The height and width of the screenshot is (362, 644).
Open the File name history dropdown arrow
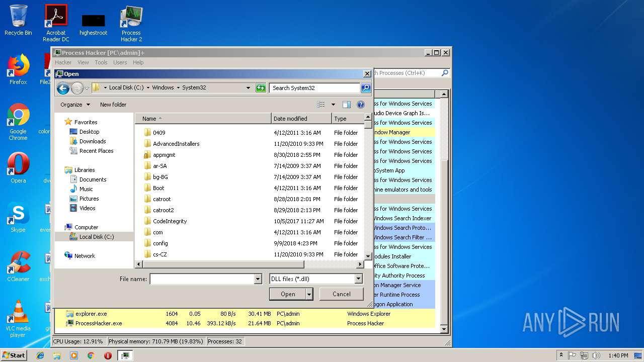pyautogui.click(x=258, y=279)
